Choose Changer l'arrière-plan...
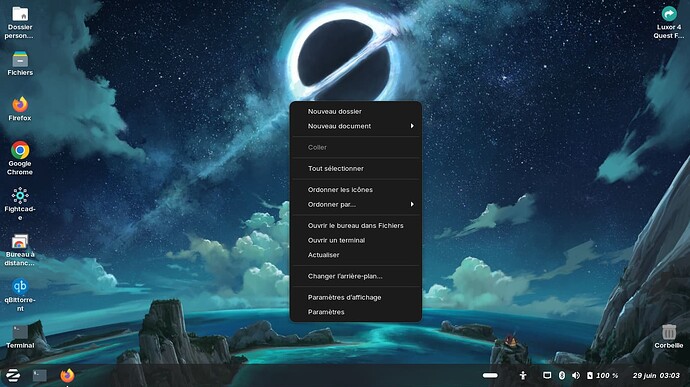 click(x=356, y=276)
